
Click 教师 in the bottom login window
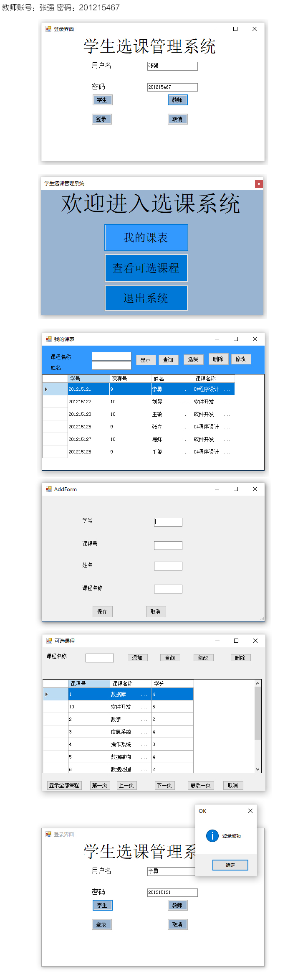177,905
